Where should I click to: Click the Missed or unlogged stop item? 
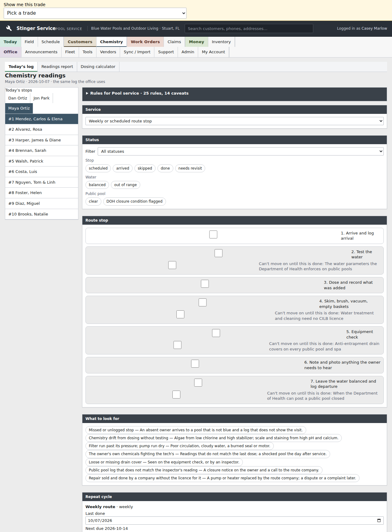196,430
